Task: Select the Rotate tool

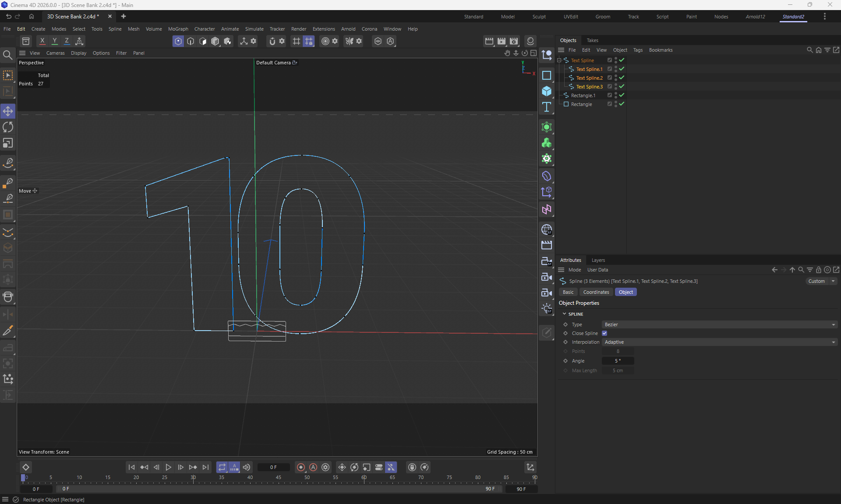Action: tap(8, 127)
